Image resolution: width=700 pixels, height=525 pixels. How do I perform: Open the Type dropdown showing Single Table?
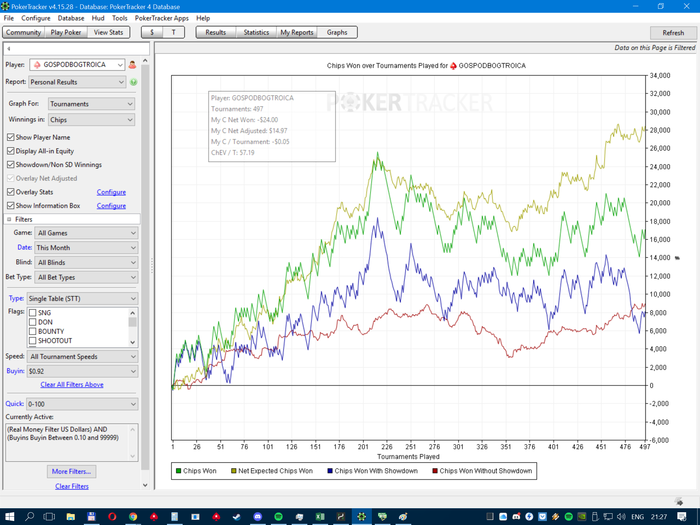click(x=82, y=299)
